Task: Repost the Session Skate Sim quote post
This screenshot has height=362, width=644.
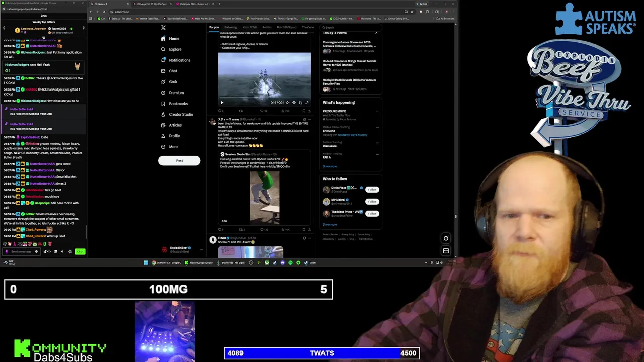Action: [x=241, y=229]
